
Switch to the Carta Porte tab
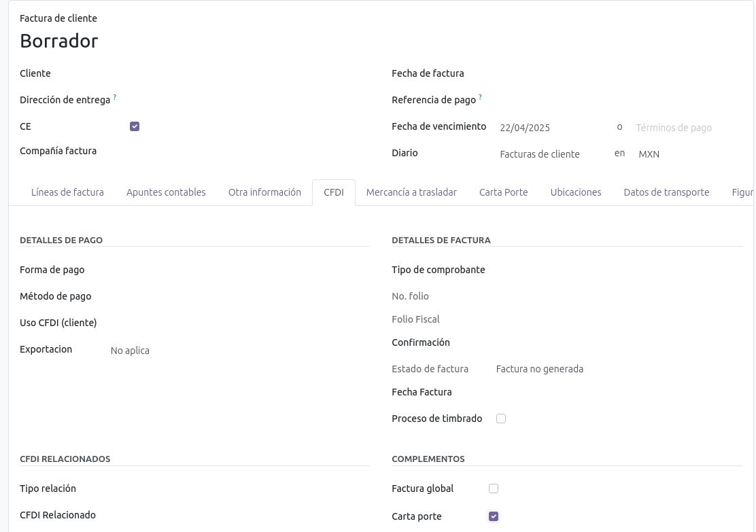pos(503,192)
